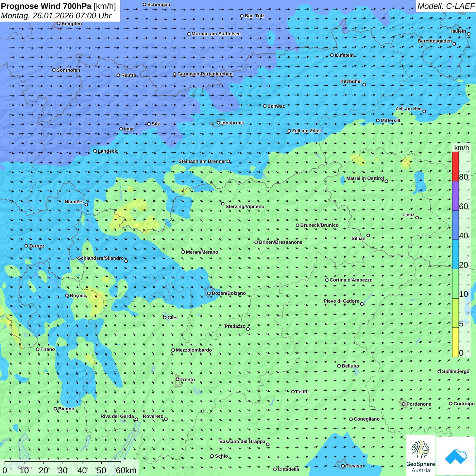Select the Bozen/Bolzano city marker
Screen dimensions: 476x476
pyautogui.click(x=209, y=293)
